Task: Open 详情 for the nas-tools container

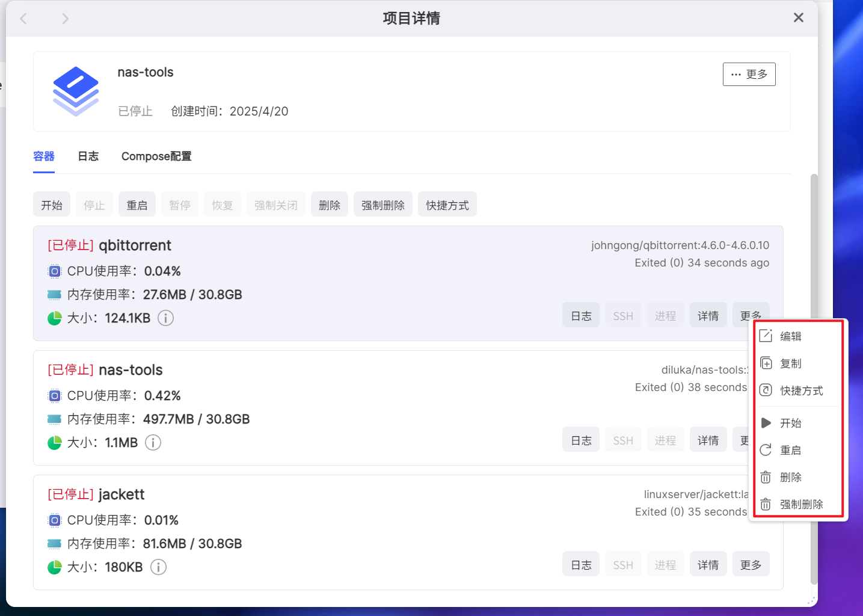Action: [x=708, y=440]
